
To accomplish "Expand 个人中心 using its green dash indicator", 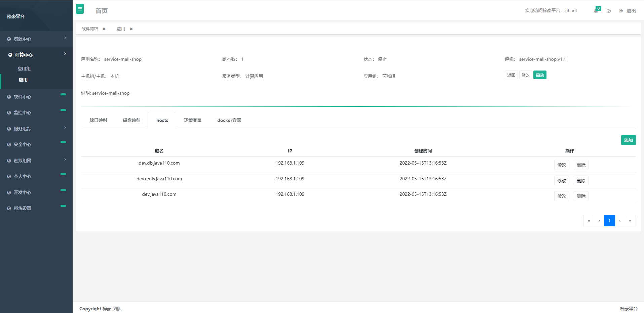I will tap(63, 174).
